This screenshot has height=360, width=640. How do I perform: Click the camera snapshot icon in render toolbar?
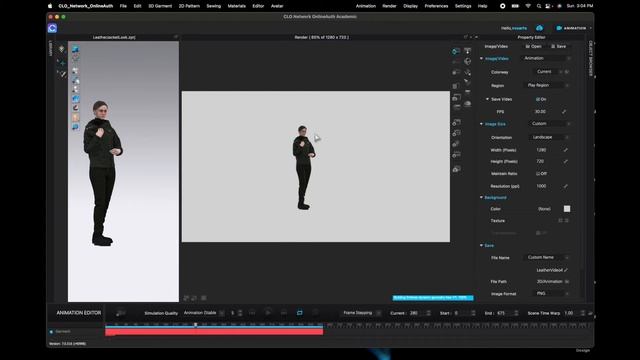(x=456, y=98)
